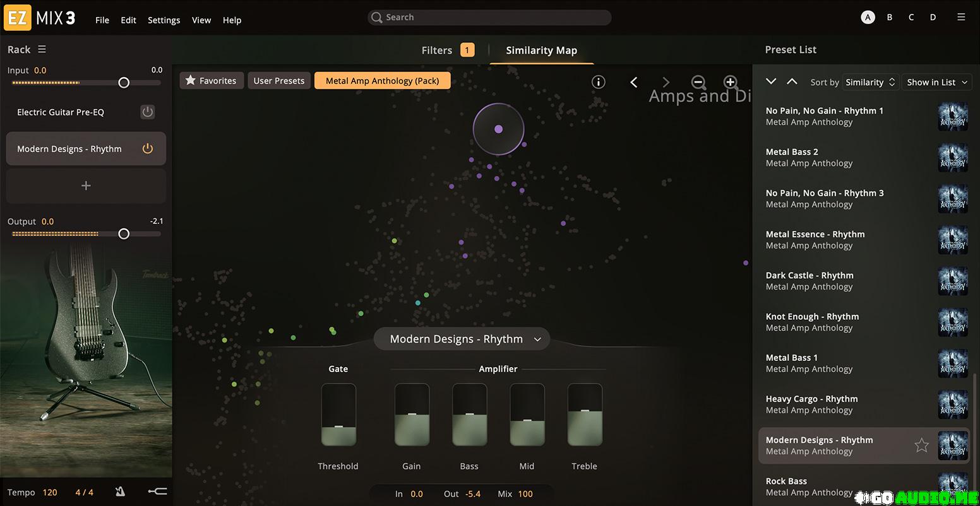Screen dimensions: 980x506
Task: Click the Out value -5.4
Action: click(473, 494)
